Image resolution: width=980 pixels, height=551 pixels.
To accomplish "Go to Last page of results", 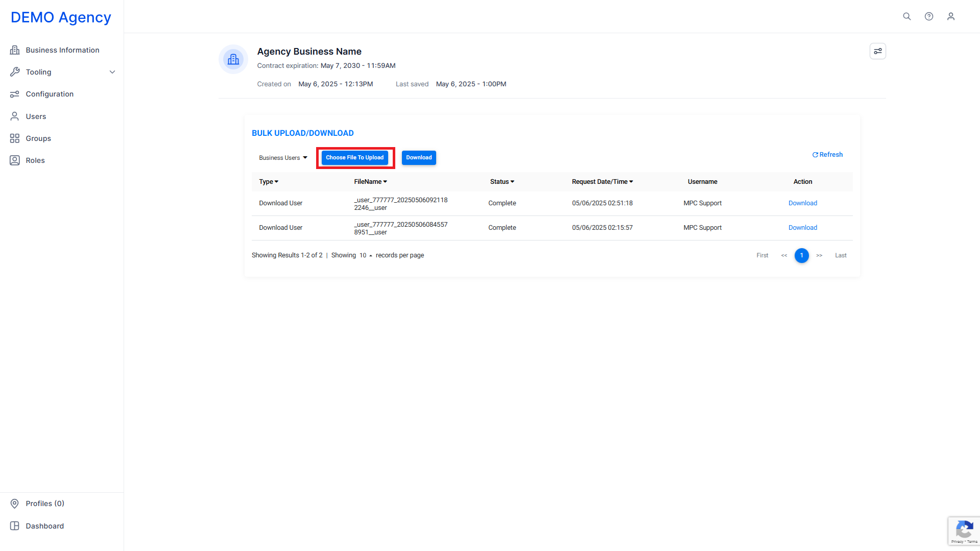I will point(841,255).
